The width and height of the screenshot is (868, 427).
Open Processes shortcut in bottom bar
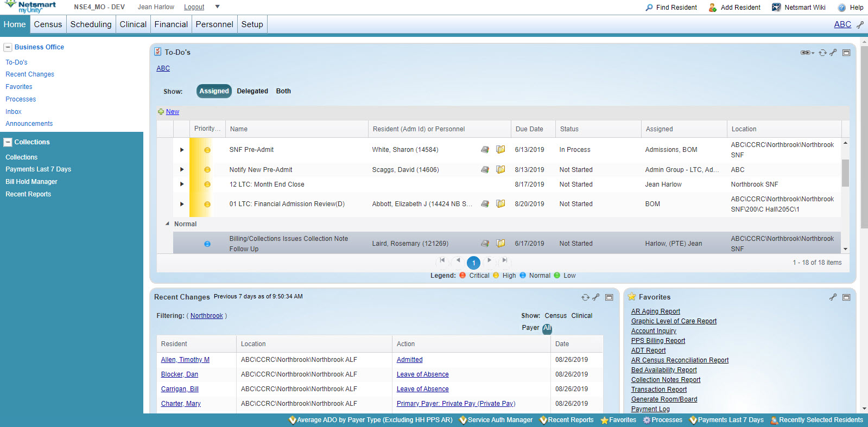coord(662,420)
